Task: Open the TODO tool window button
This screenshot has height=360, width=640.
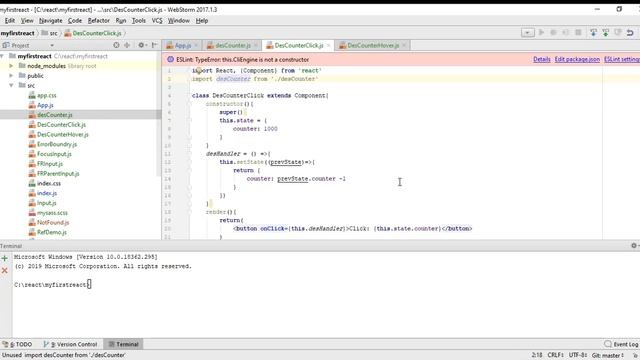Action: click(x=17, y=344)
